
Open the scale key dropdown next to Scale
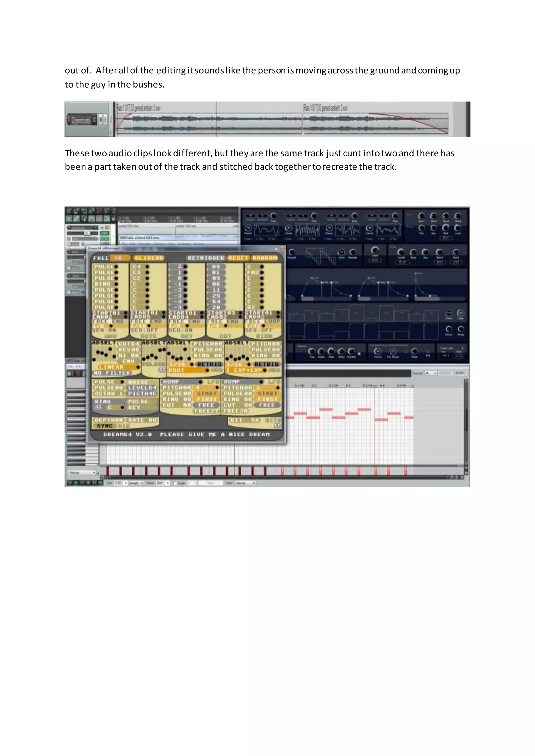click(192, 483)
